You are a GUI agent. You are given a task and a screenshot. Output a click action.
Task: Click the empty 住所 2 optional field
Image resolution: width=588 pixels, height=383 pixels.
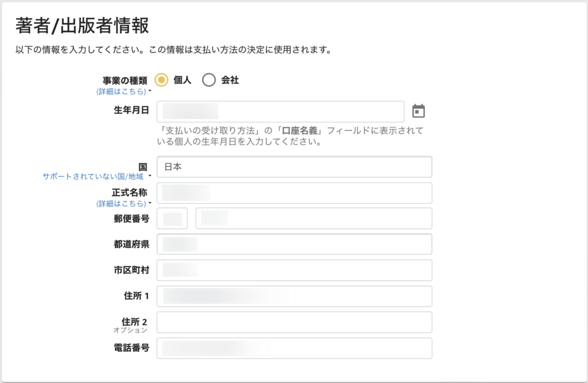click(x=294, y=322)
